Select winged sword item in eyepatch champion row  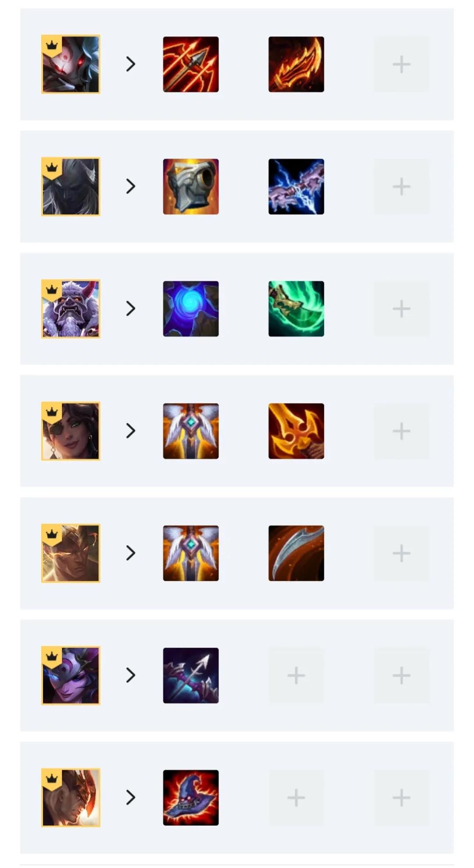[x=190, y=431]
